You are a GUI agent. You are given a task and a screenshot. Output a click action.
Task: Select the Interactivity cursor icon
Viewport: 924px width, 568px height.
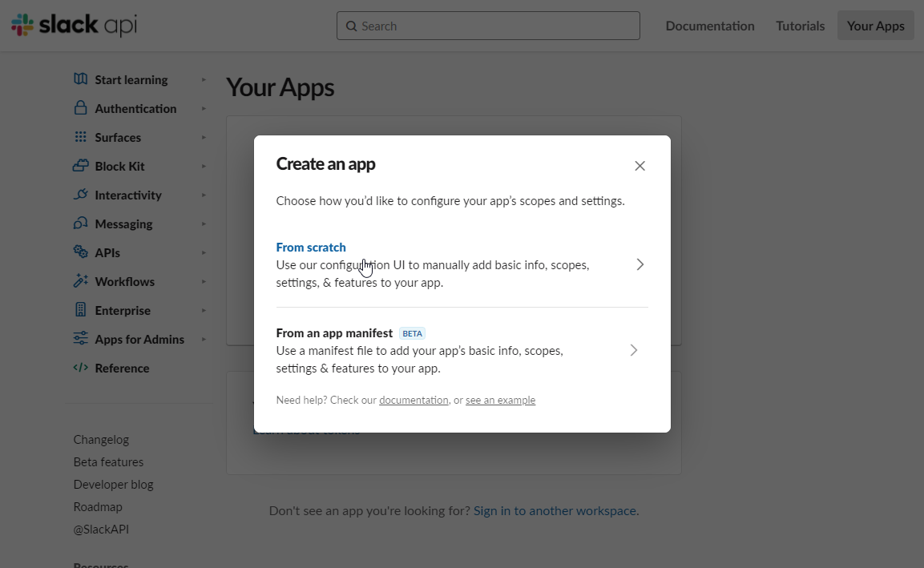pyautogui.click(x=80, y=195)
